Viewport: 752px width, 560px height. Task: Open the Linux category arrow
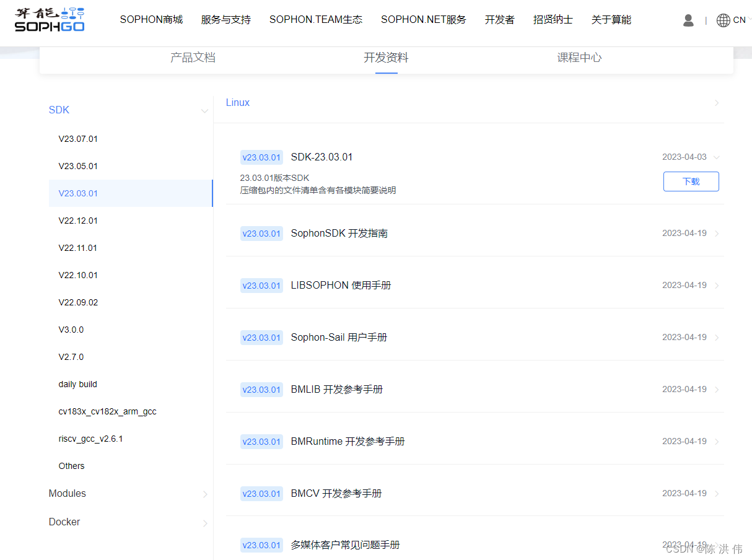[x=716, y=102]
